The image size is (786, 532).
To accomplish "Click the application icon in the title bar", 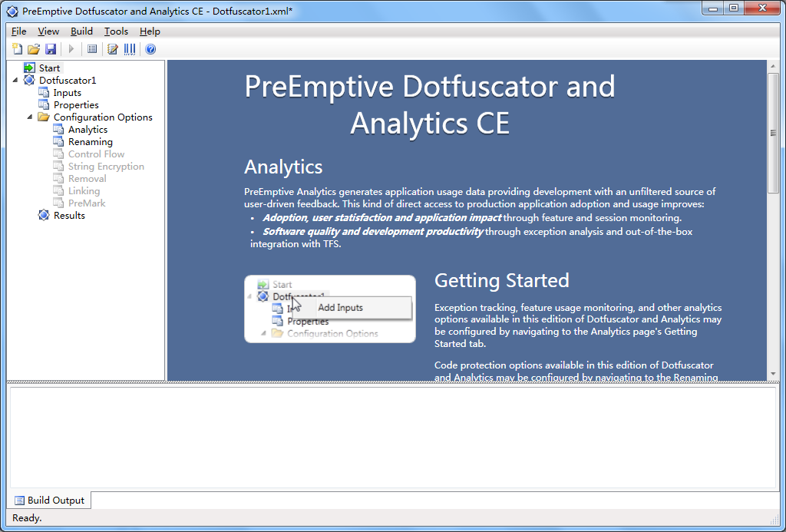I will [x=12, y=11].
